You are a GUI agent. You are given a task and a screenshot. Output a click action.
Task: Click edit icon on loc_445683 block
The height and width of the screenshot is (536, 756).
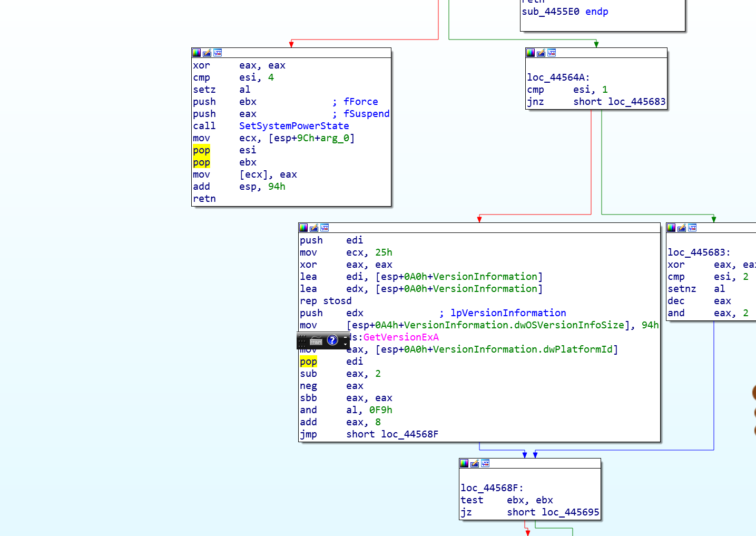[x=682, y=228]
